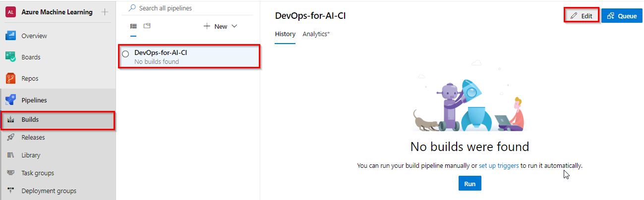644x200 pixels.
Task: Click the AL project avatar icon
Action: [10, 12]
